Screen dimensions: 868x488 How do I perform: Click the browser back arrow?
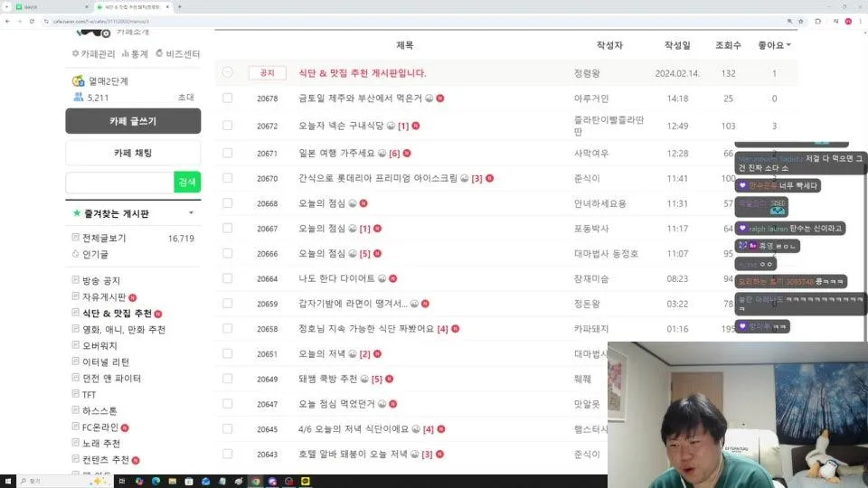coord(7,21)
